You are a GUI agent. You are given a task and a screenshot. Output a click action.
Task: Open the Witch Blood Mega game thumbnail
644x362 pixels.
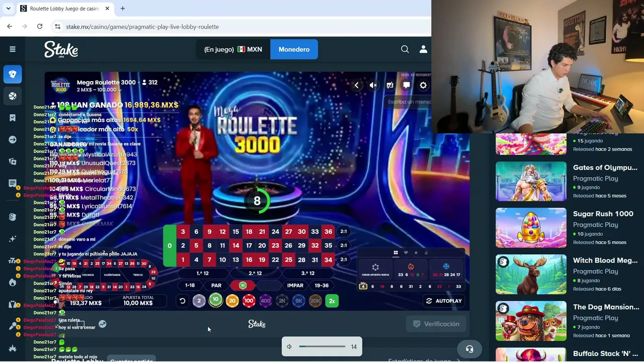coord(531,275)
